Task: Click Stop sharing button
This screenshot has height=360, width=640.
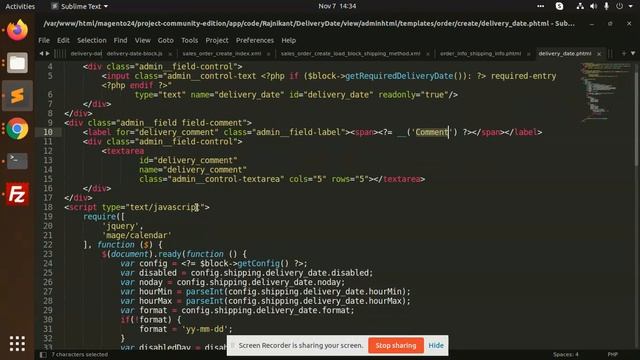Action: 396,345
